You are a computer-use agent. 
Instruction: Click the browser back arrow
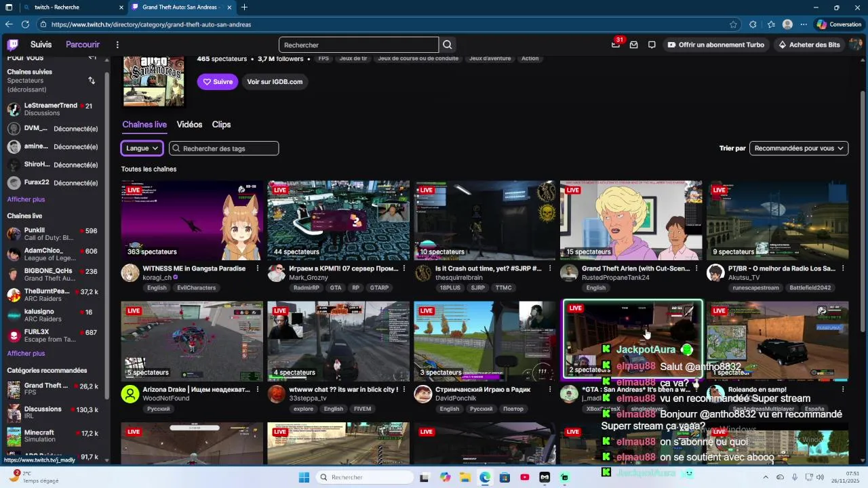9,24
